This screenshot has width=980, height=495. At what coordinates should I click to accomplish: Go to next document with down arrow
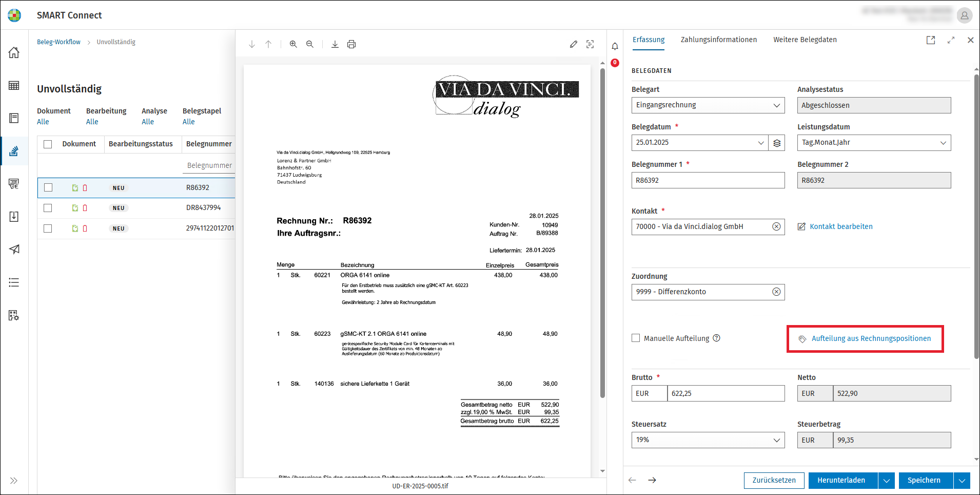click(252, 44)
